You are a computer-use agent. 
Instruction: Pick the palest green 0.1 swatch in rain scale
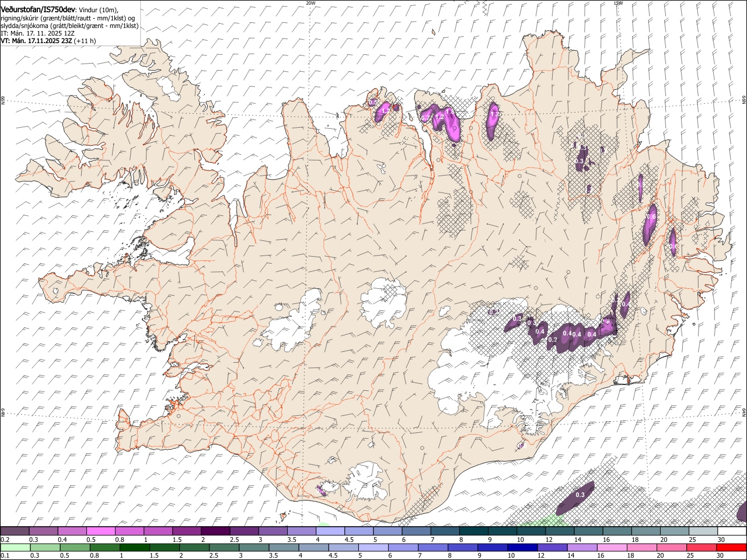click(x=15, y=547)
